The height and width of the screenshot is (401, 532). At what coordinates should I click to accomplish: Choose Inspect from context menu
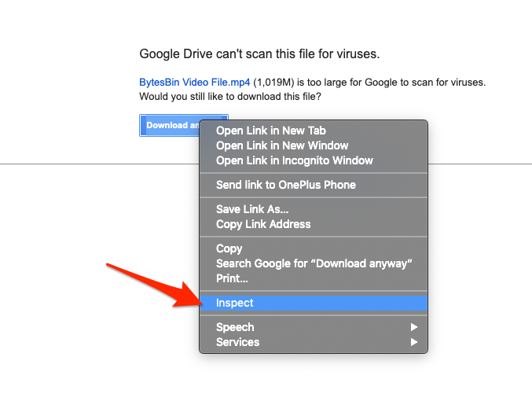pos(314,303)
